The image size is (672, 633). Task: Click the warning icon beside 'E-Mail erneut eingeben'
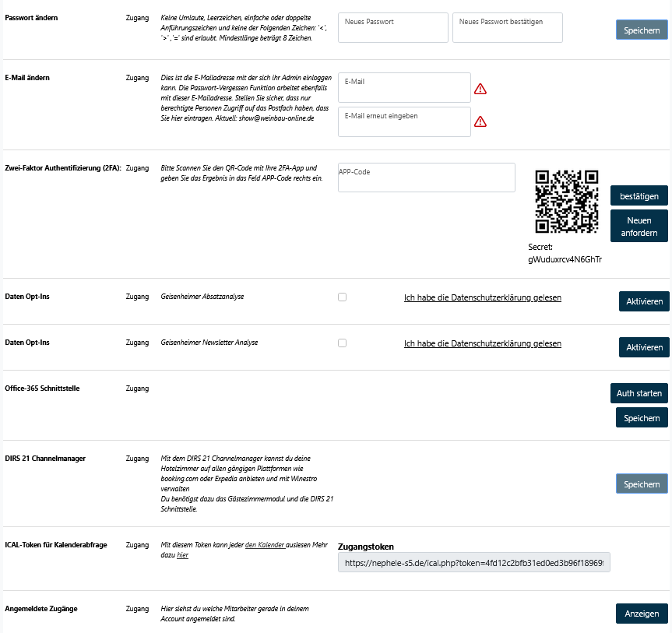point(480,121)
